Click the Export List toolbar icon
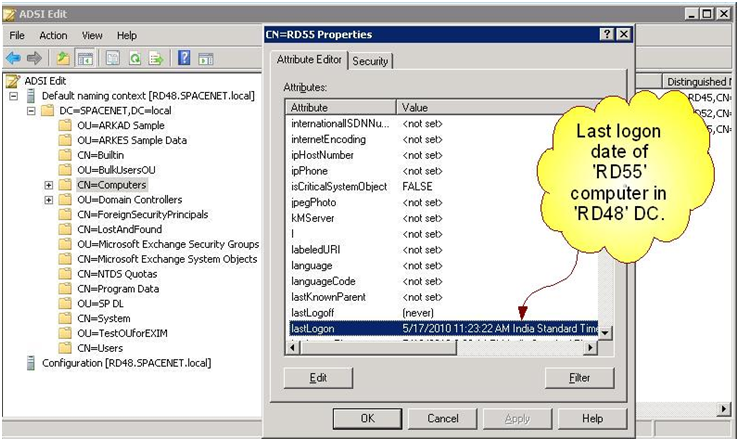Image resolution: width=739 pixels, height=441 pixels. [x=156, y=58]
